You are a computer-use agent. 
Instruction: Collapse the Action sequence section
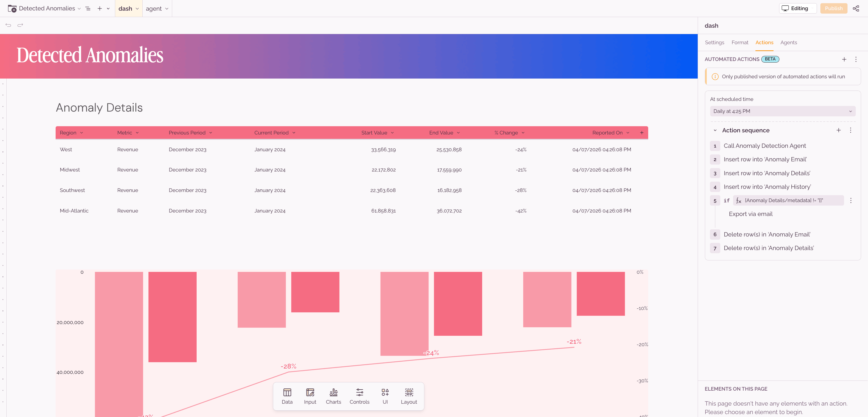pos(715,130)
